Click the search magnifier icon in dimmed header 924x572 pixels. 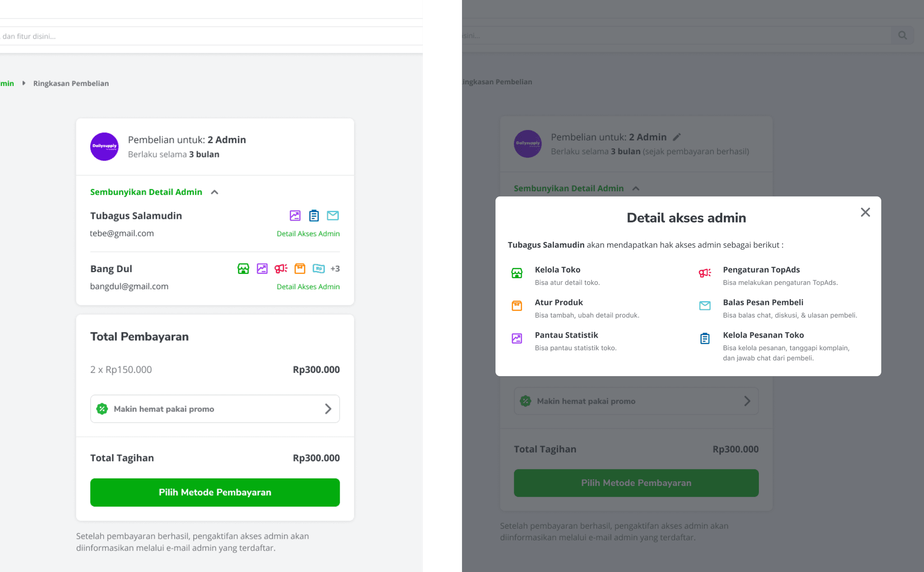click(902, 35)
